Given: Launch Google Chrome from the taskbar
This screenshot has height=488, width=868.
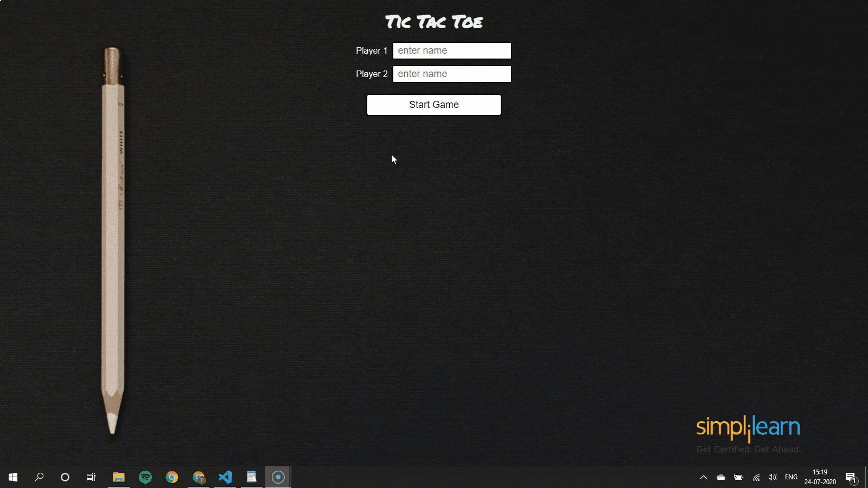Looking at the screenshot, I should (171, 477).
